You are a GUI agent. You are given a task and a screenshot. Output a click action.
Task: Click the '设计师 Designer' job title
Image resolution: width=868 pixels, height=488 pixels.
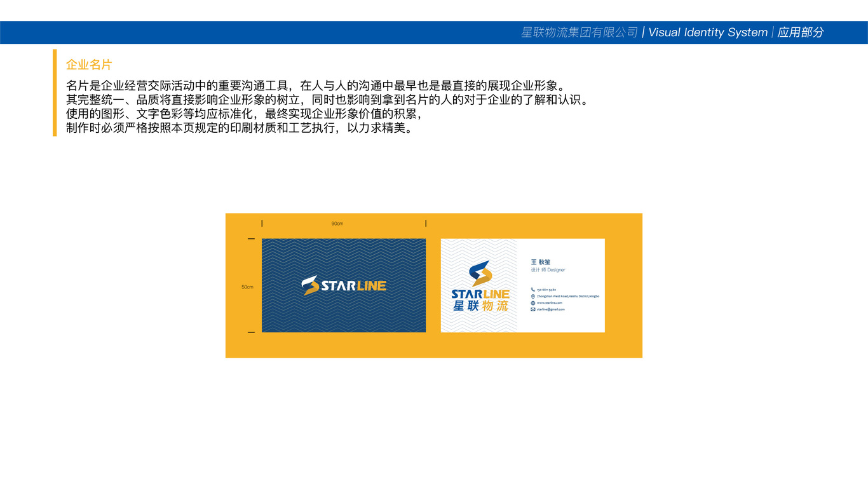(x=548, y=270)
